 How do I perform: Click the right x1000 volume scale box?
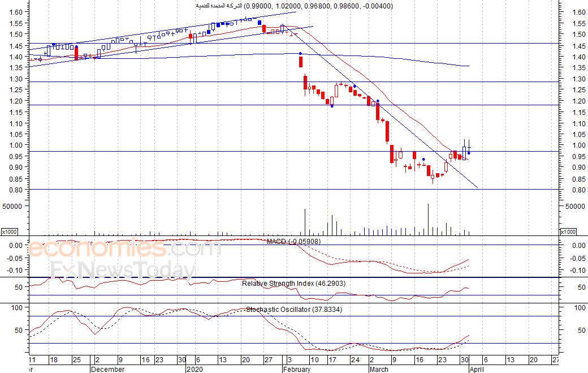(x=568, y=232)
